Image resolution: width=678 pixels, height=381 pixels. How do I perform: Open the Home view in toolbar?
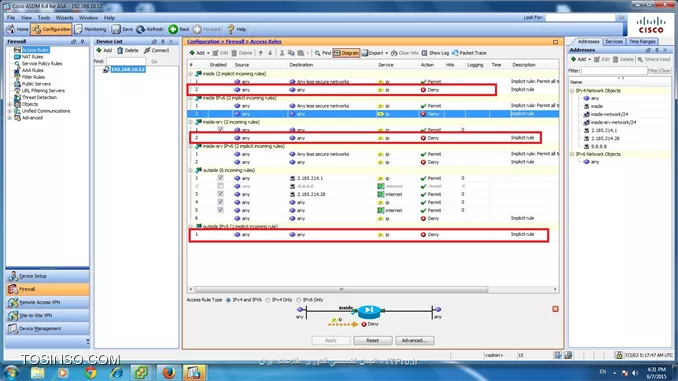tap(18, 29)
